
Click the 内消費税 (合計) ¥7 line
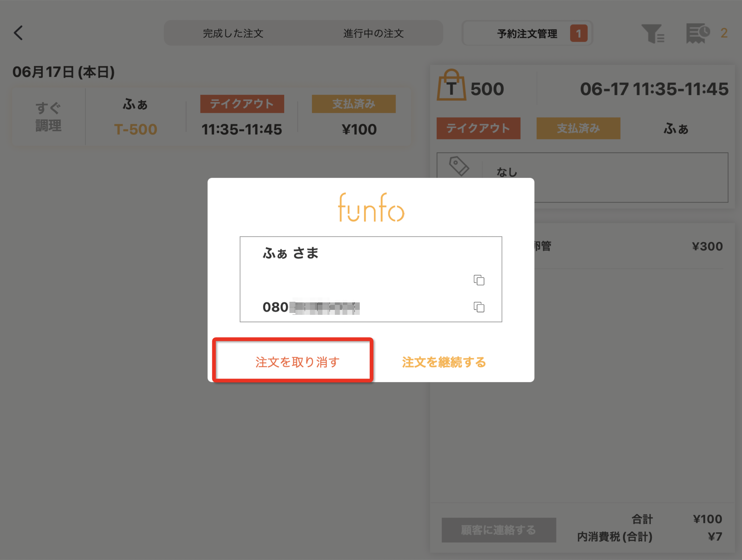click(650, 537)
